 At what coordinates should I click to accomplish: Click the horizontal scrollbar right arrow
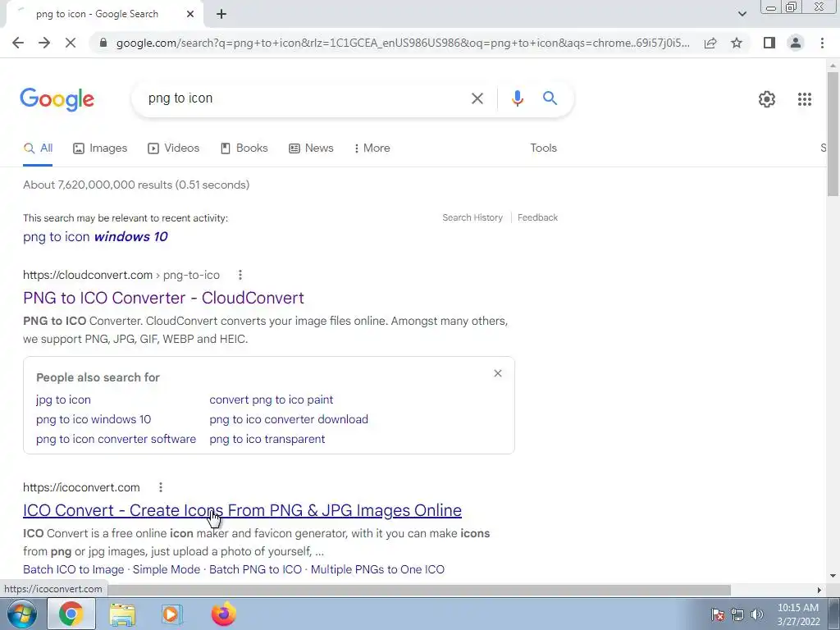click(819, 590)
